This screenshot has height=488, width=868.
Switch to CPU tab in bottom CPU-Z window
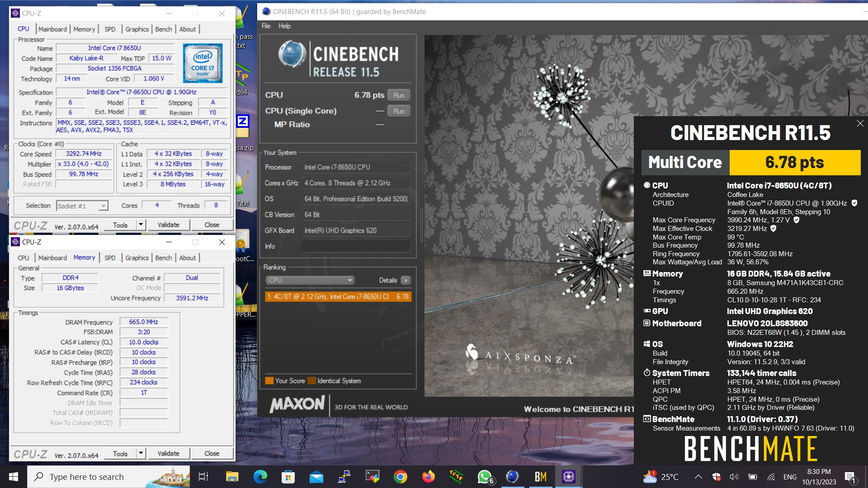coord(24,258)
